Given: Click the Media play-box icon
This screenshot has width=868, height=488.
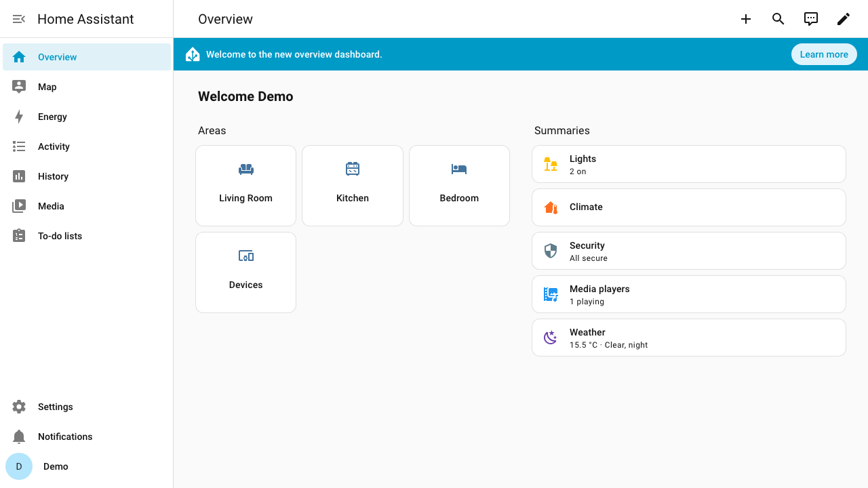Looking at the screenshot, I should 19,206.
